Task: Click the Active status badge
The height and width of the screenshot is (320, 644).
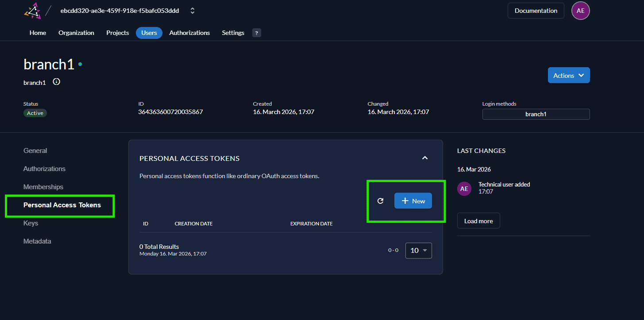Action: point(35,113)
